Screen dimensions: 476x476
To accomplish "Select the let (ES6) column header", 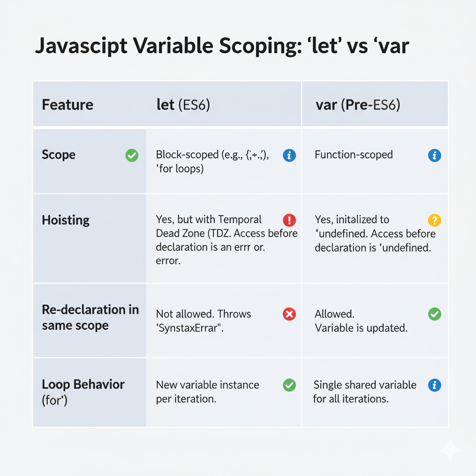I will [x=183, y=105].
